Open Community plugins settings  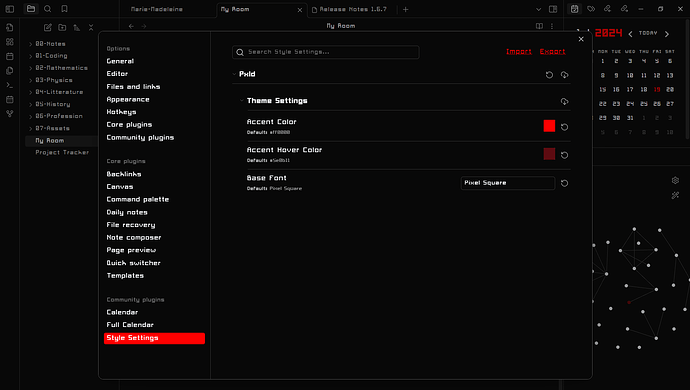[140, 137]
